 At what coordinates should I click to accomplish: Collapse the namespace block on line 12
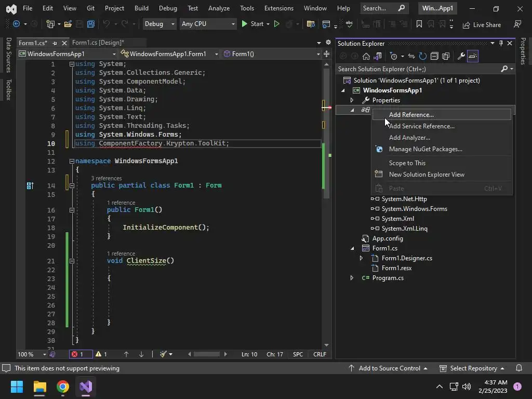click(x=72, y=161)
